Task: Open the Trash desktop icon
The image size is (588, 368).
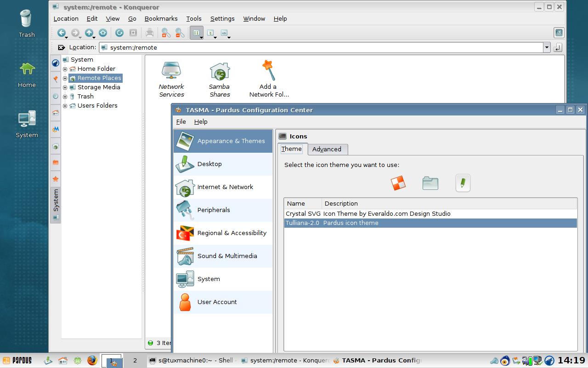Action: coord(27,24)
